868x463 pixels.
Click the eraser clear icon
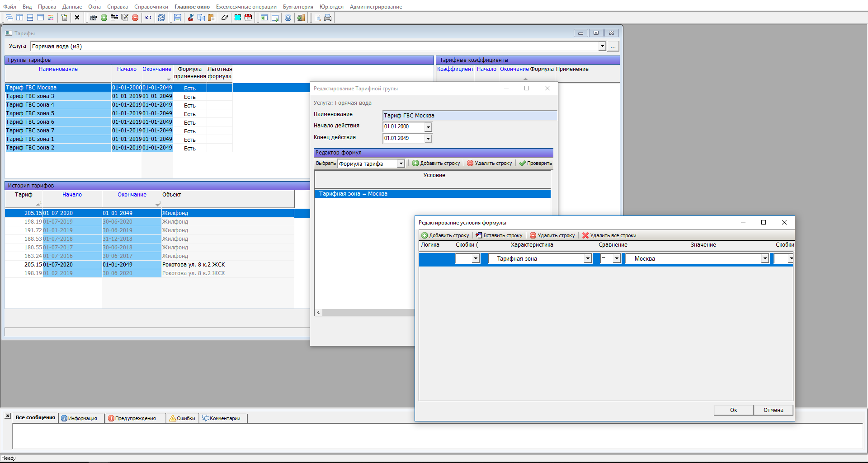point(225,18)
